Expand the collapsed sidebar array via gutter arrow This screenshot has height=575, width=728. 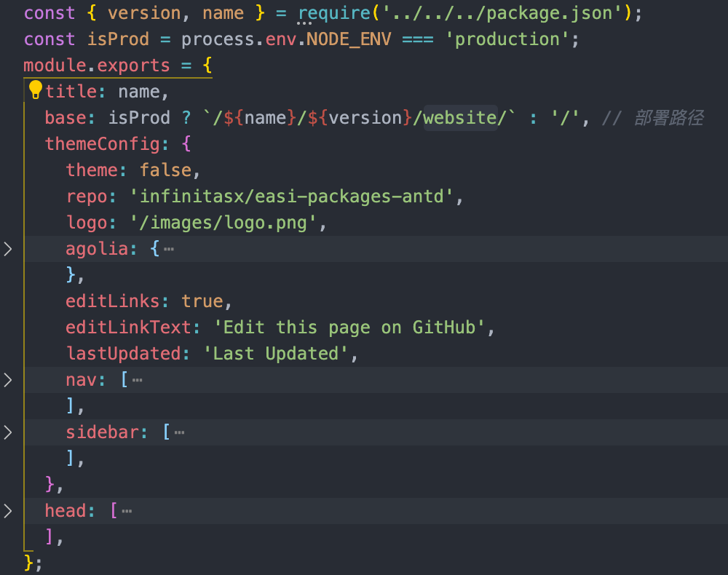8,432
